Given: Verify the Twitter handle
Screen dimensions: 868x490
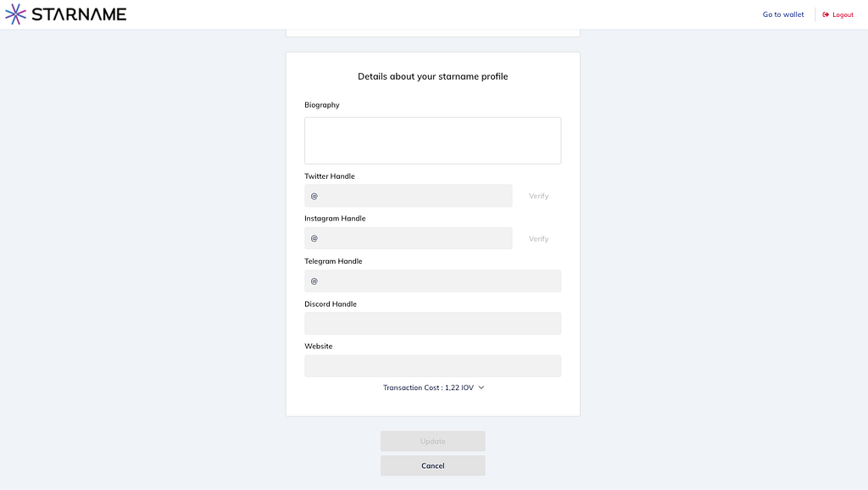Looking at the screenshot, I should pos(538,196).
